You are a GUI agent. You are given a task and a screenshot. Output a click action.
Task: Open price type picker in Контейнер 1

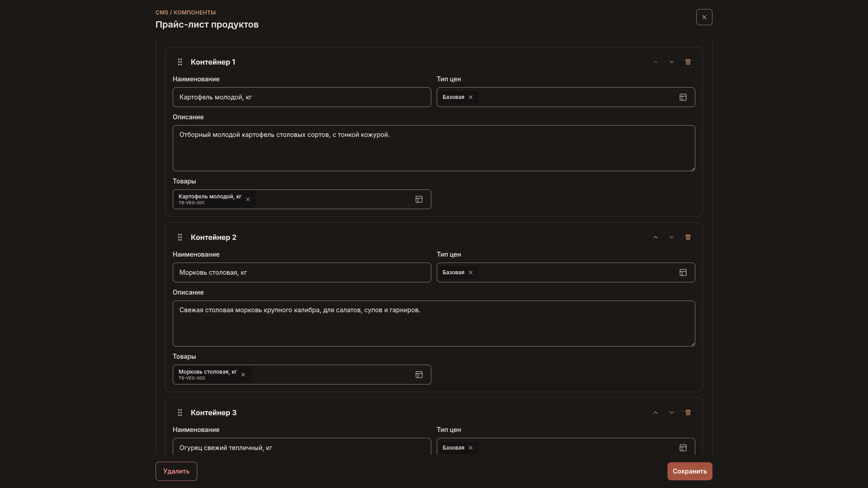pyautogui.click(x=683, y=97)
